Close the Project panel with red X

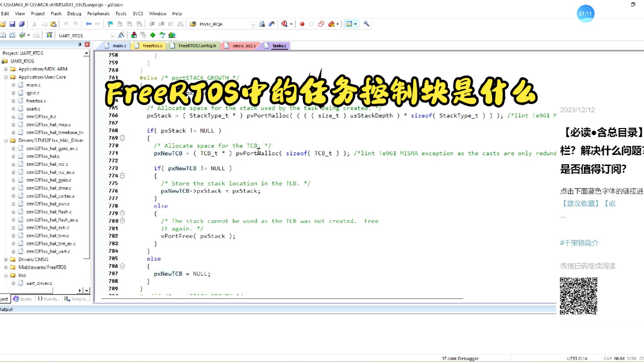[87, 44]
